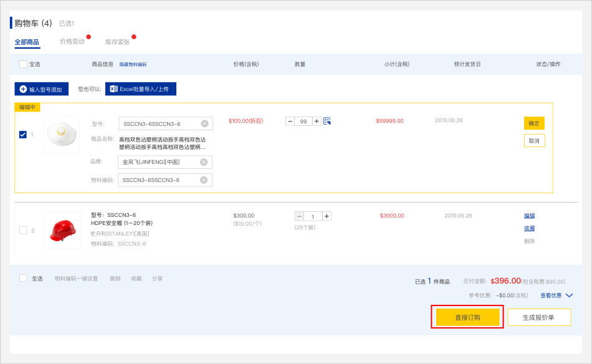Click 生成报价单 to generate quotation
This screenshot has width=592, height=364.
pos(538,317)
